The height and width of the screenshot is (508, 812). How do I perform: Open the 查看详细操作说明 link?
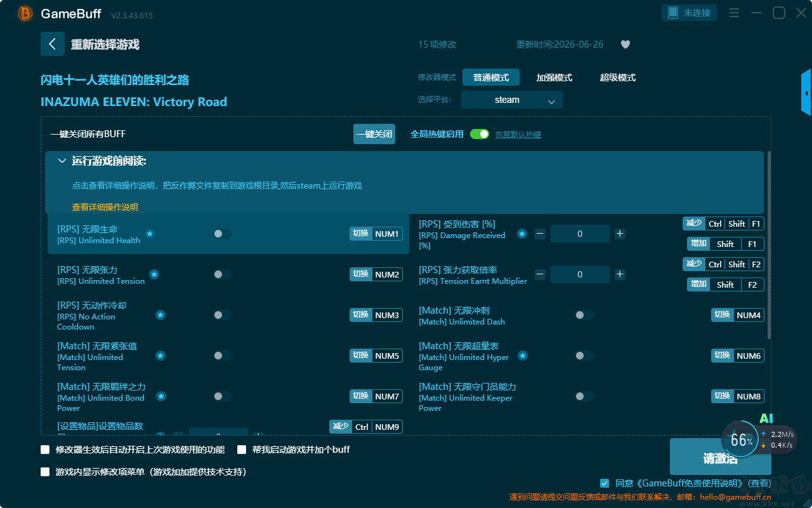pyautogui.click(x=105, y=207)
